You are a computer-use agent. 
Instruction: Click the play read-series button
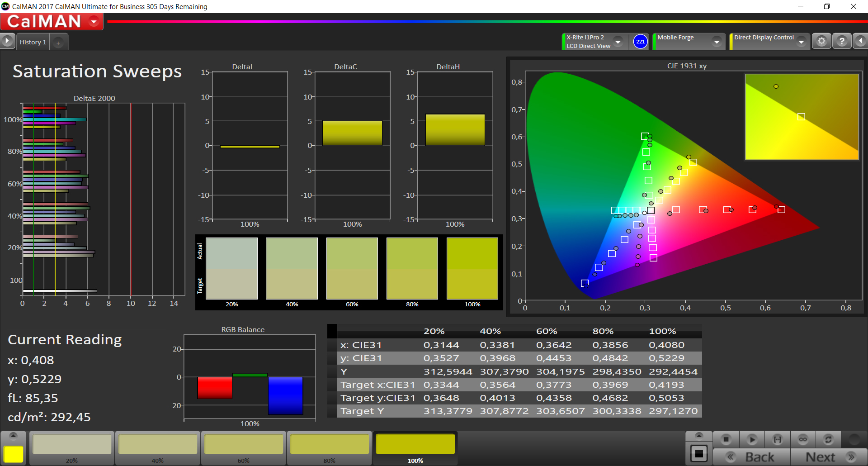pyautogui.click(x=752, y=439)
